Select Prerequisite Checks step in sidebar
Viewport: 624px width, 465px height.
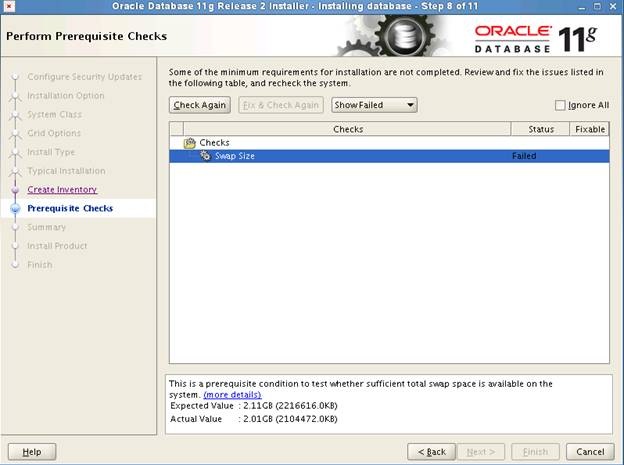[70, 208]
